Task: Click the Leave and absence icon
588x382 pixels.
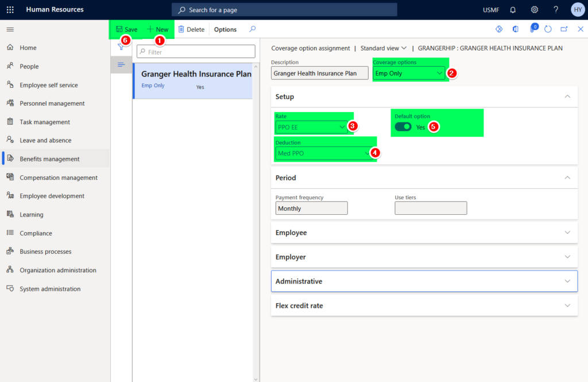Action: pyautogui.click(x=10, y=140)
